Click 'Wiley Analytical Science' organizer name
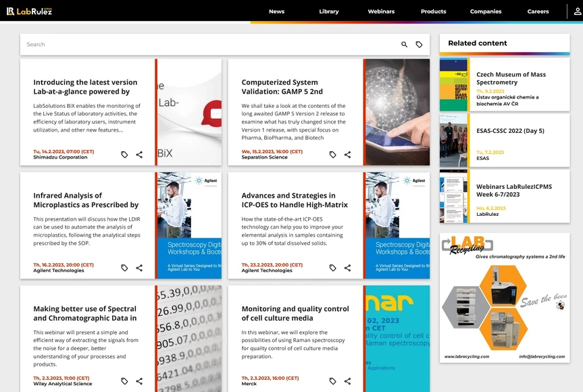 pyautogui.click(x=62, y=384)
